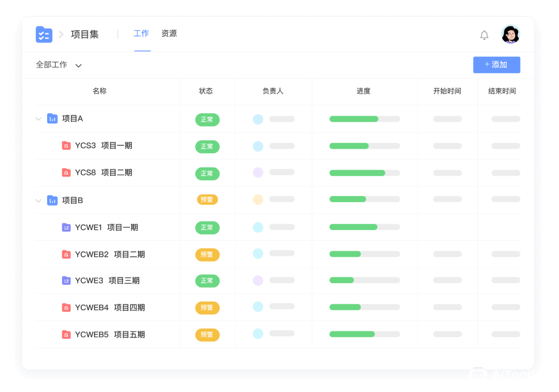Click the red project icon beside YCS3 项目一期
The image size is (559, 392).
(66, 146)
